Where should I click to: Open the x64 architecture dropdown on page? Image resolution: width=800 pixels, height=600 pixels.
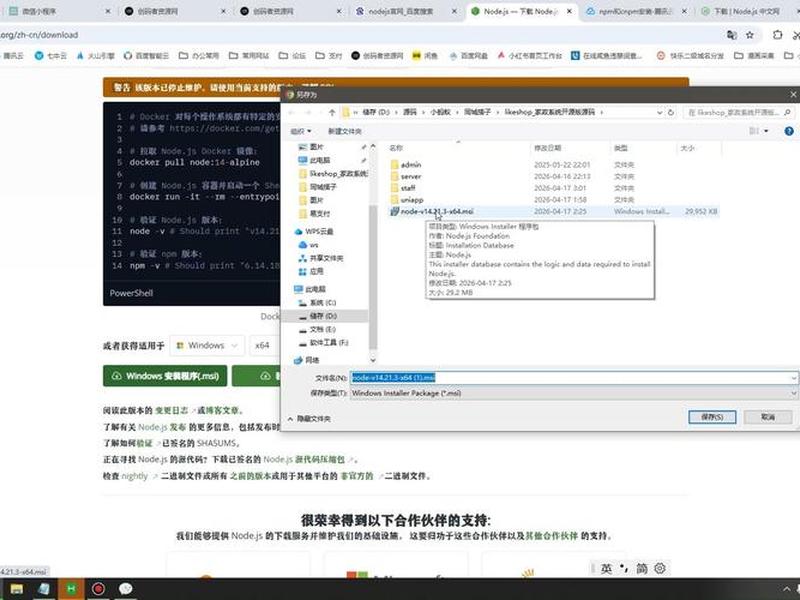263,345
